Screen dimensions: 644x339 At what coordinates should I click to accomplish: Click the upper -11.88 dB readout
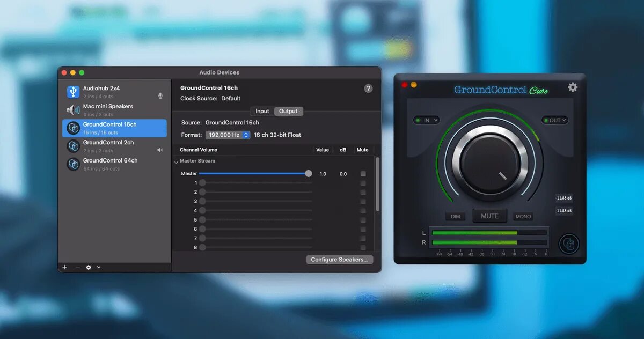pyautogui.click(x=563, y=198)
